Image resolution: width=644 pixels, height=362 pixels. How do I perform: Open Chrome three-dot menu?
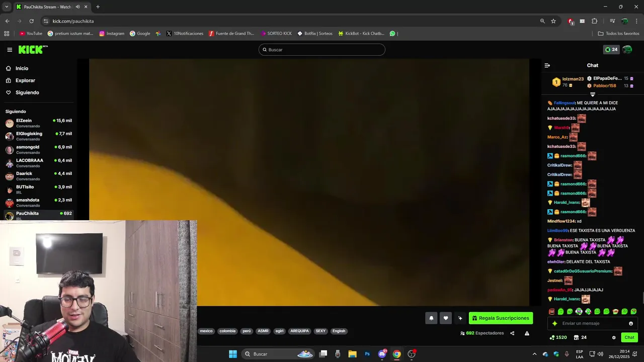[x=636, y=21]
